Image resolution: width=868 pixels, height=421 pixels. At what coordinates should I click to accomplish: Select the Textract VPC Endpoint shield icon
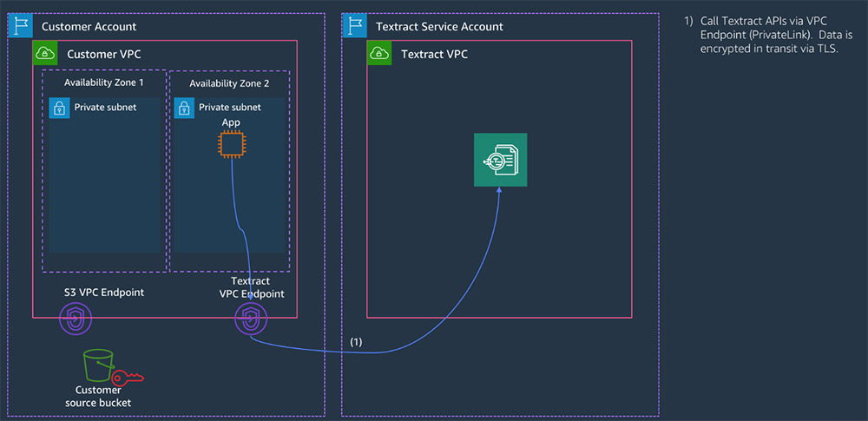coord(249,321)
